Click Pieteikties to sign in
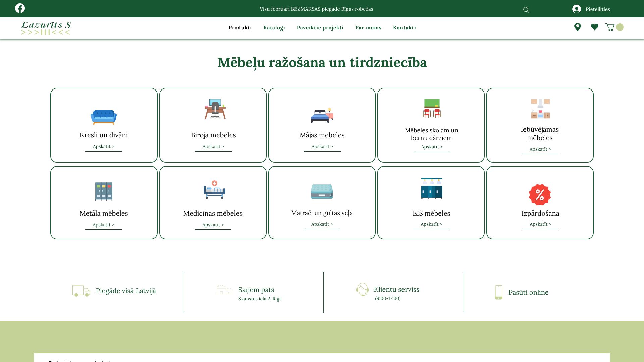The width and height of the screenshot is (644, 362). [598, 9]
